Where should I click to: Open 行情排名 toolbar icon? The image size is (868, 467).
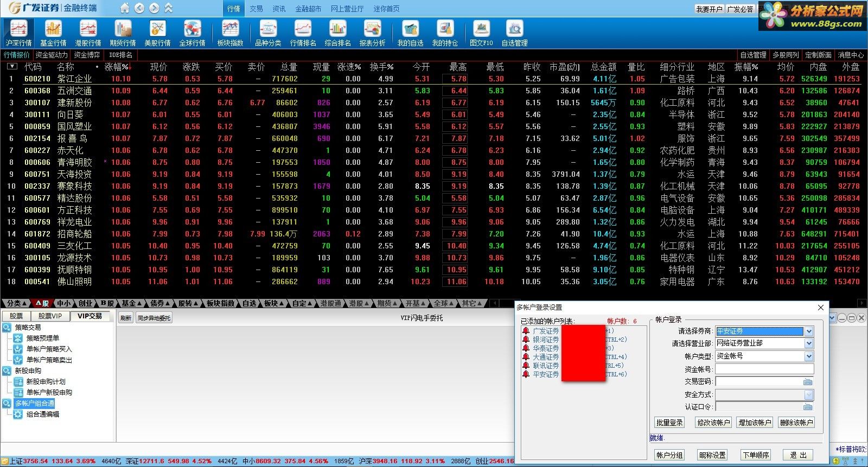coord(303,33)
